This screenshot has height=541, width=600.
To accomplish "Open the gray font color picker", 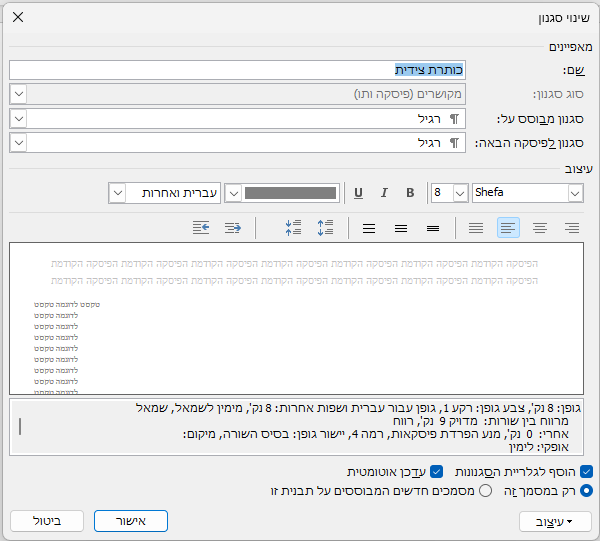I will coord(233,193).
